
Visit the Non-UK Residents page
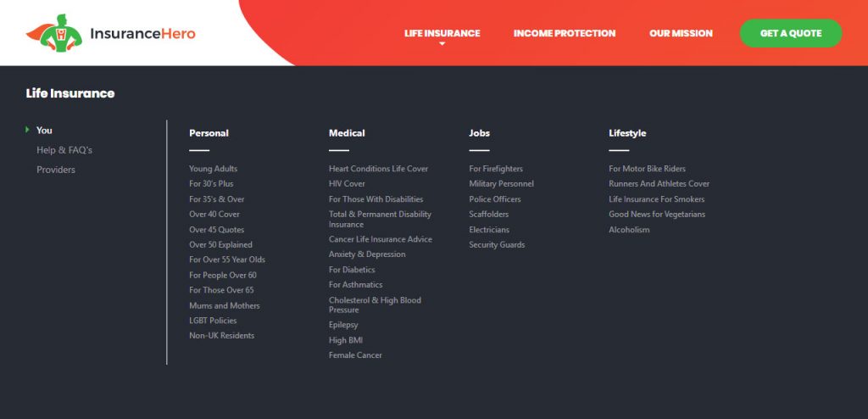point(222,335)
